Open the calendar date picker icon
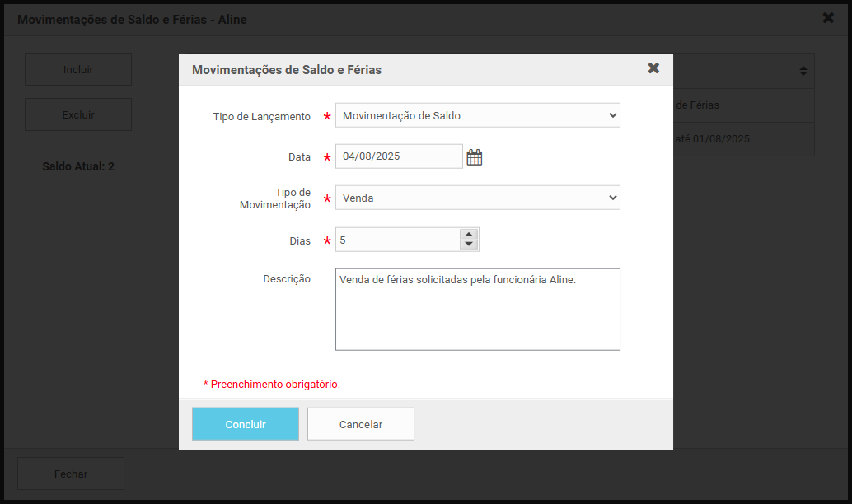Viewport: 852px width, 504px height. tap(475, 157)
